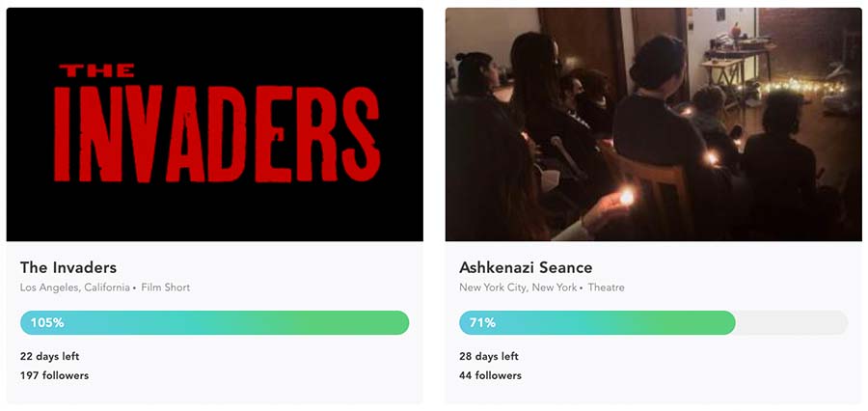The height and width of the screenshot is (411, 868).
Task: Click the 44 followers count
Action: pyautogui.click(x=491, y=375)
